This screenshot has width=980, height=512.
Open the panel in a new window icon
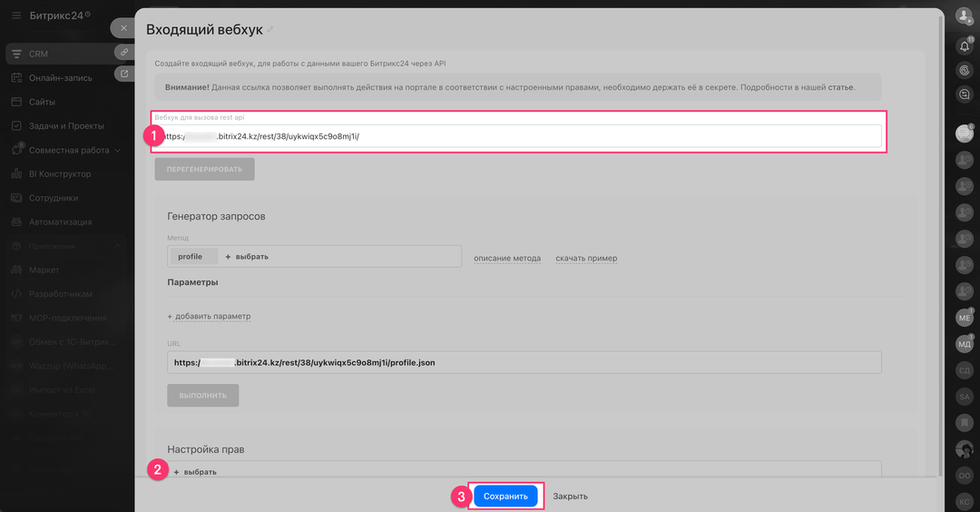click(x=123, y=74)
